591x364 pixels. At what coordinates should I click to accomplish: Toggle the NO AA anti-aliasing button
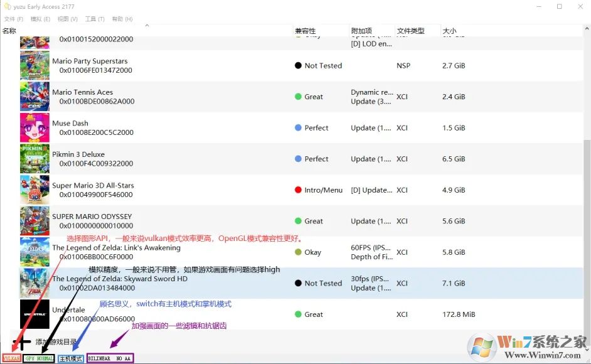point(124,358)
